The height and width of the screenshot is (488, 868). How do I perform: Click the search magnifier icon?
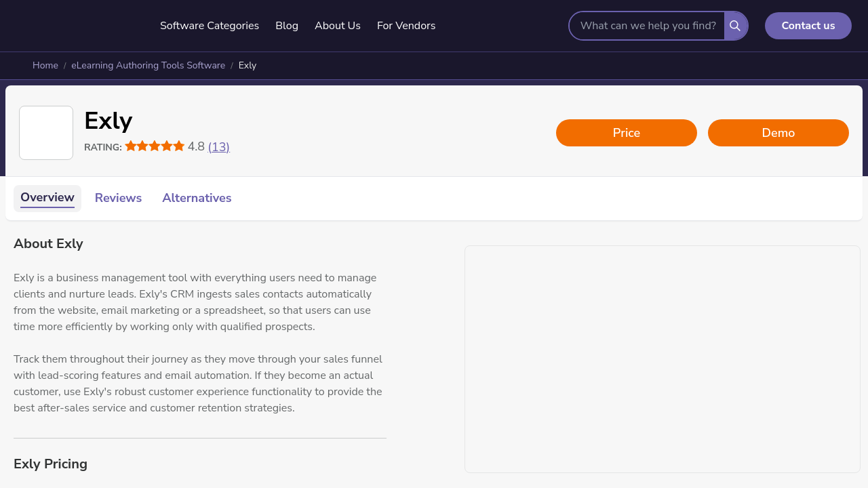point(735,26)
